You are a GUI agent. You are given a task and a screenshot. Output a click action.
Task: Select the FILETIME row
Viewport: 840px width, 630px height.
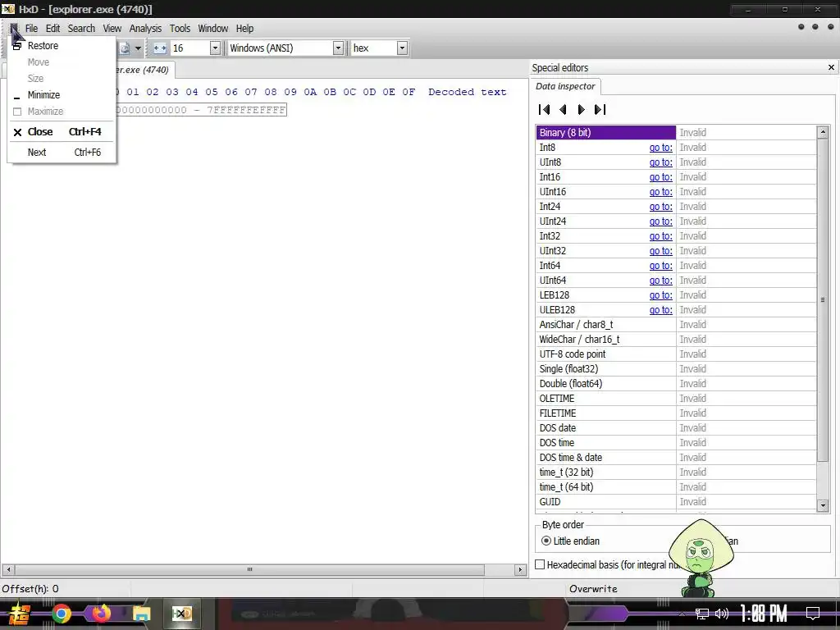pyautogui.click(x=676, y=413)
